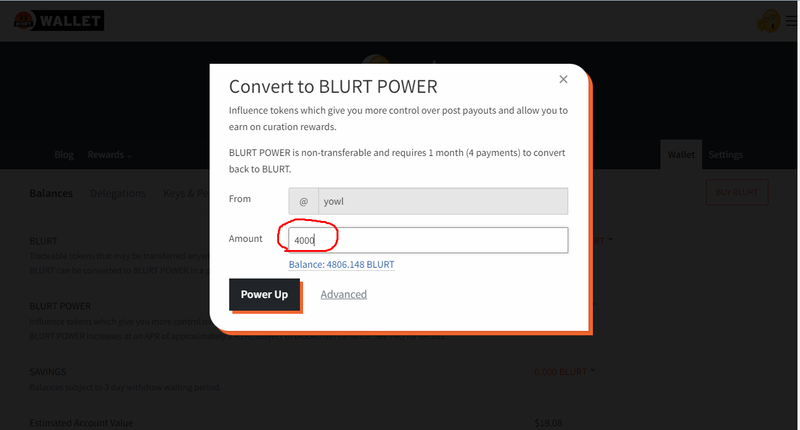Expand the SAVINGS 0.000 BLURT dropdown
This screenshot has height=430, width=800.
pyautogui.click(x=564, y=372)
